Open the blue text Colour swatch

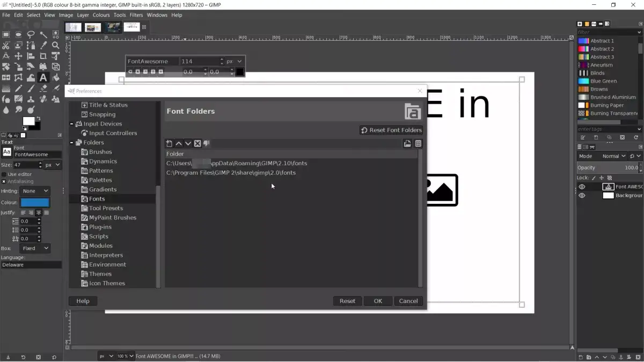35,203
